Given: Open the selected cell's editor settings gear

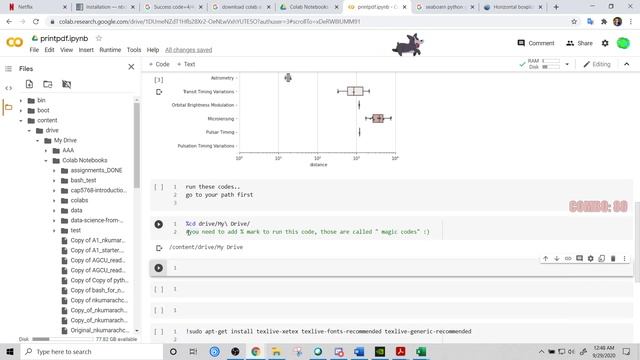Looking at the screenshot, I should coord(591,258).
